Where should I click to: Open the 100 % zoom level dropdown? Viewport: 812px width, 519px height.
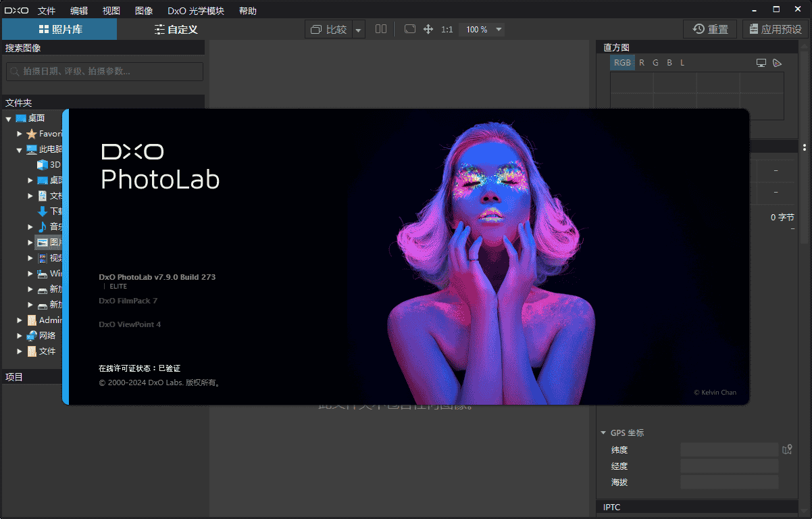pyautogui.click(x=499, y=30)
